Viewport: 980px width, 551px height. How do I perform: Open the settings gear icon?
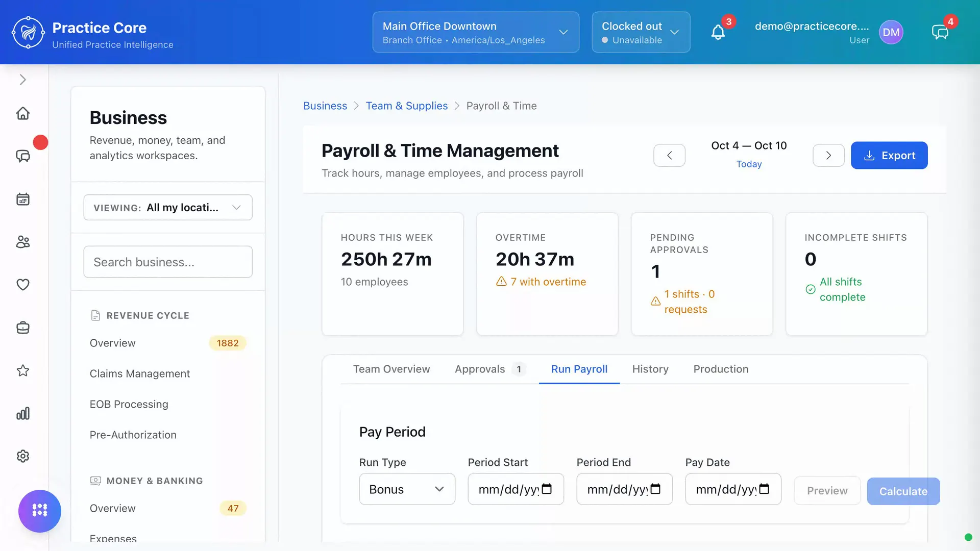[x=23, y=456]
